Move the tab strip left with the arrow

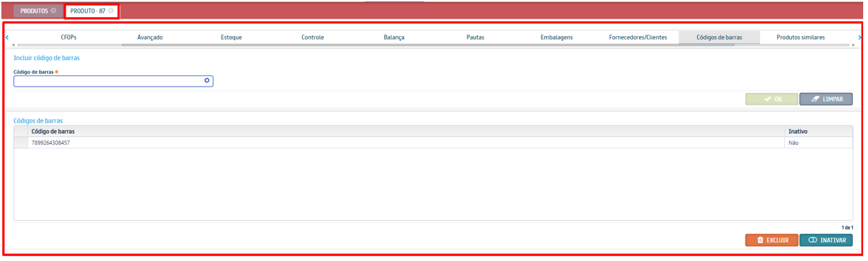pos(8,37)
